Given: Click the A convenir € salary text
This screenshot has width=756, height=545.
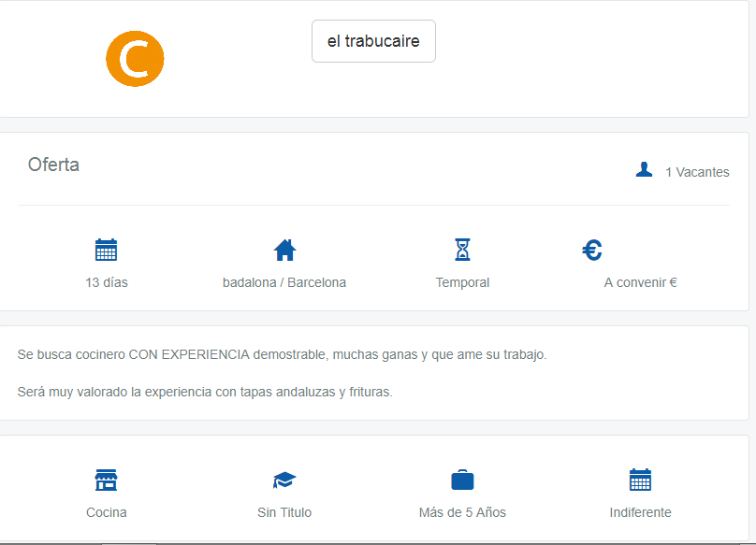Looking at the screenshot, I should click(640, 282).
